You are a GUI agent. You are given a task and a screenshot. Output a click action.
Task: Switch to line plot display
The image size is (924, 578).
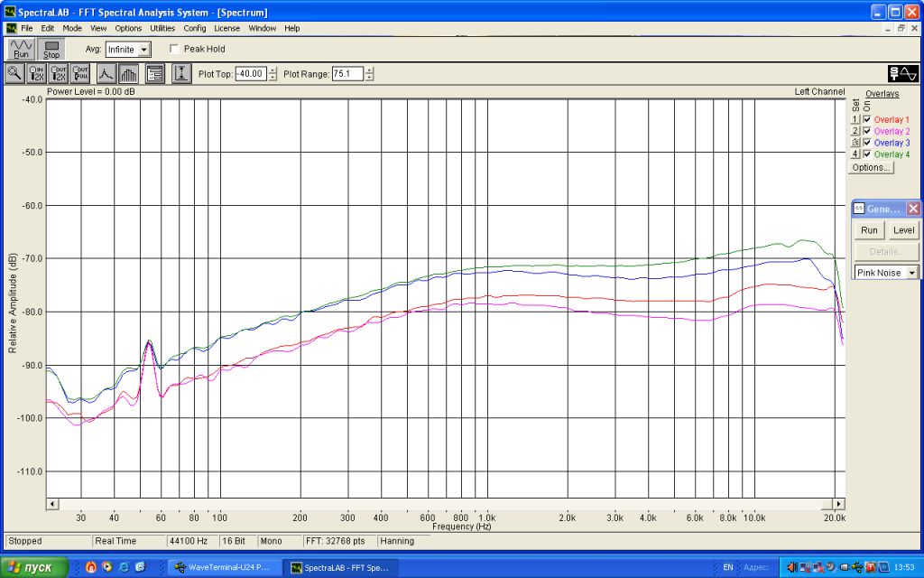pos(106,74)
